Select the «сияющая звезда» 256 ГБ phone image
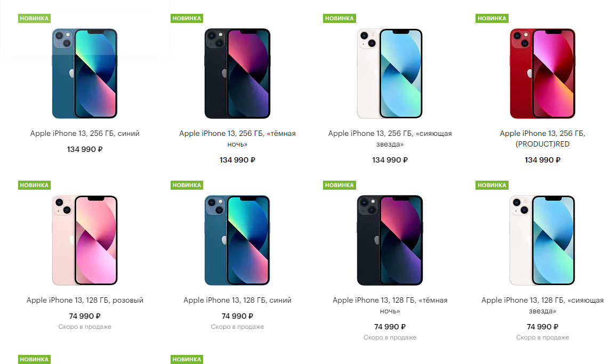This screenshot has height=364, width=612. tap(390, 73)
